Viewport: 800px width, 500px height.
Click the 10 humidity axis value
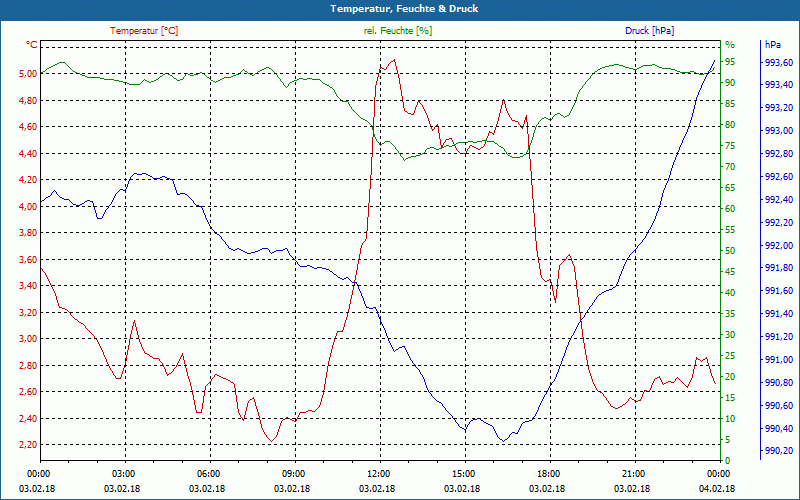point(730,418)
